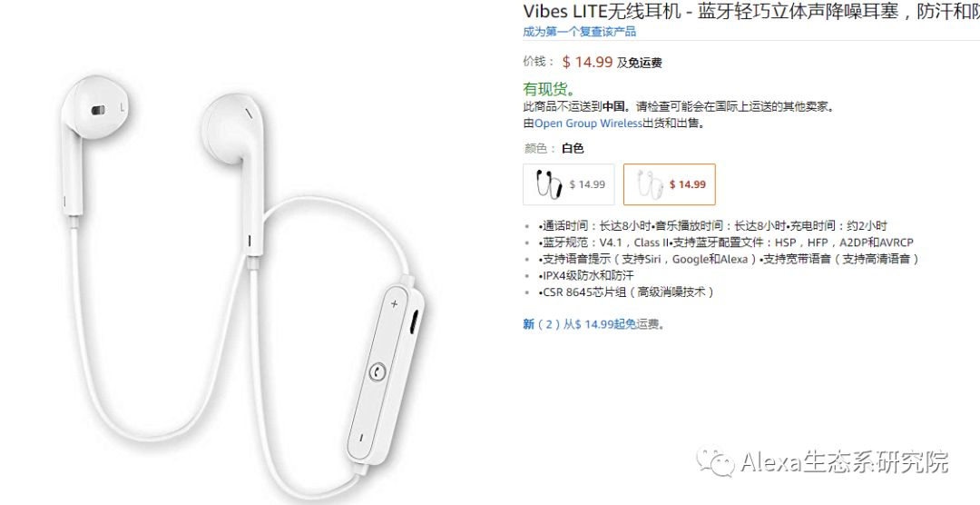This screenshot has height=505, width=980.
Task: Click the phone call button on the remote
Action: pyautogui.click(x=377, y=371)
